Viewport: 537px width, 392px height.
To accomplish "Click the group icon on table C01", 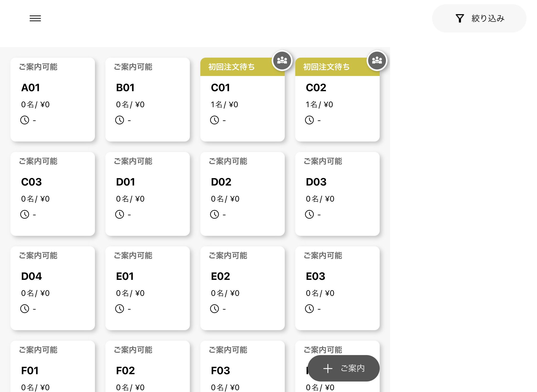I will (x=282, y=61).
